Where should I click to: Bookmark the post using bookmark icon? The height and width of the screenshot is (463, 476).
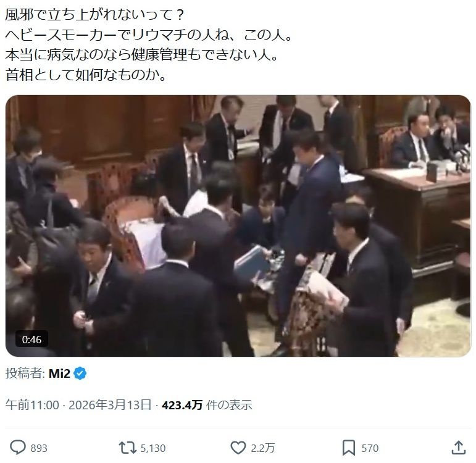tap(348, 448)
